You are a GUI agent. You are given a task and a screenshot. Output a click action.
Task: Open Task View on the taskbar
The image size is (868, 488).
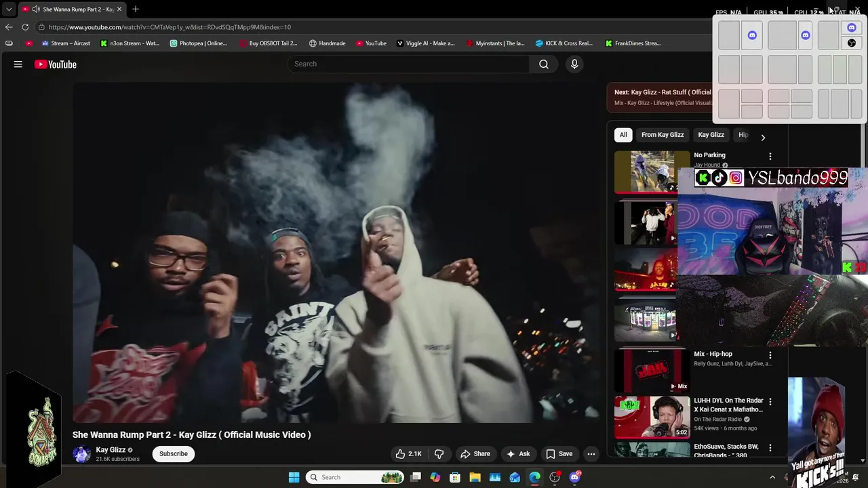(x=416, y=477)
